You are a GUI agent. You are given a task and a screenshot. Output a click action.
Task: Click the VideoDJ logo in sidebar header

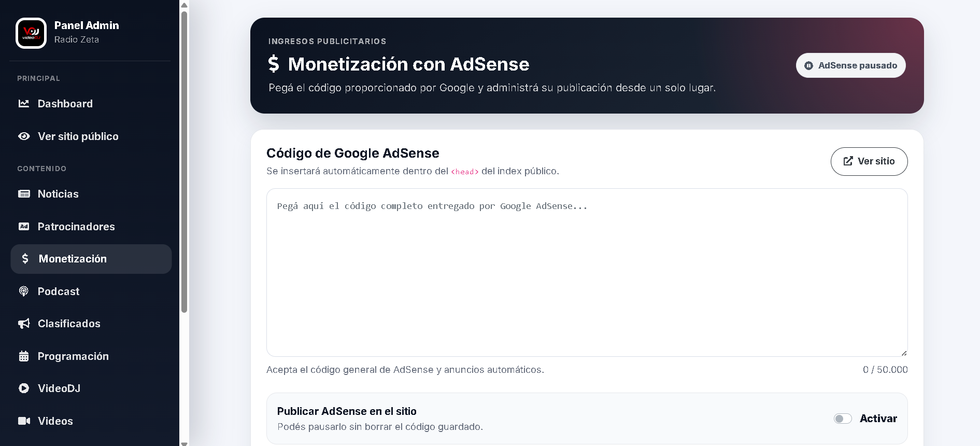coord(31,33)
